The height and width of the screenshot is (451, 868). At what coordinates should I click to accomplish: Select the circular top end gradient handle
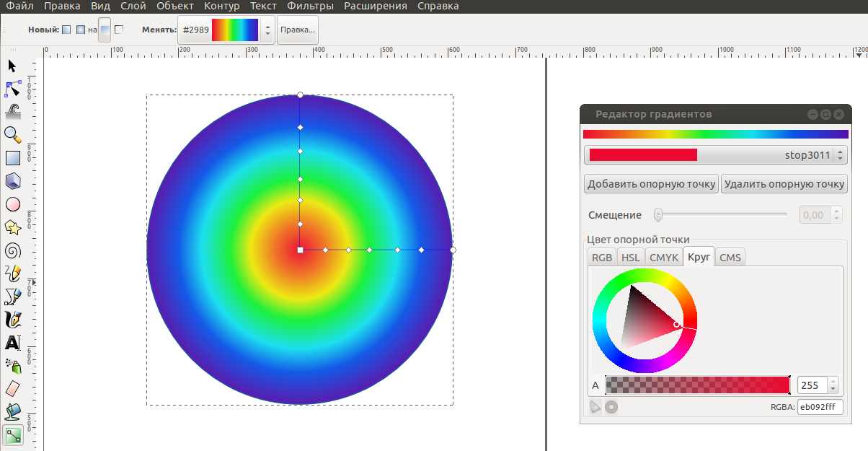pyautogui.click(x=300, y=95)
